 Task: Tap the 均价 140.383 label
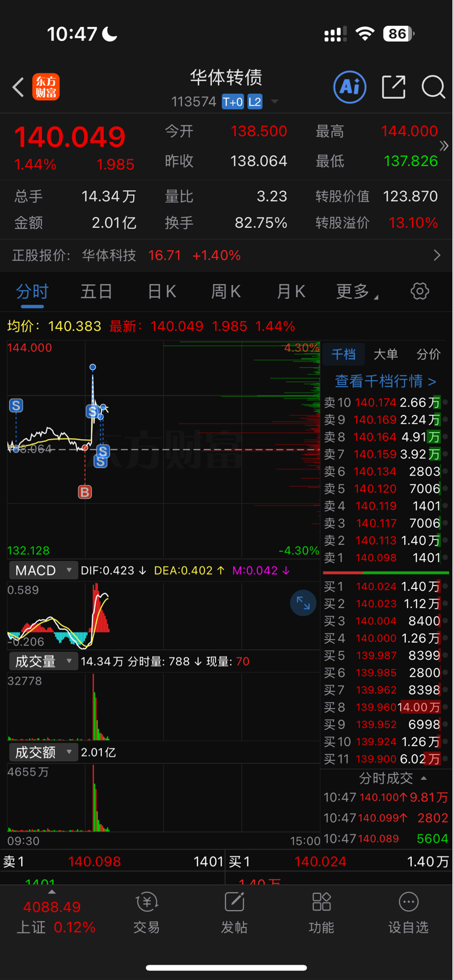(x=54, y=326)
